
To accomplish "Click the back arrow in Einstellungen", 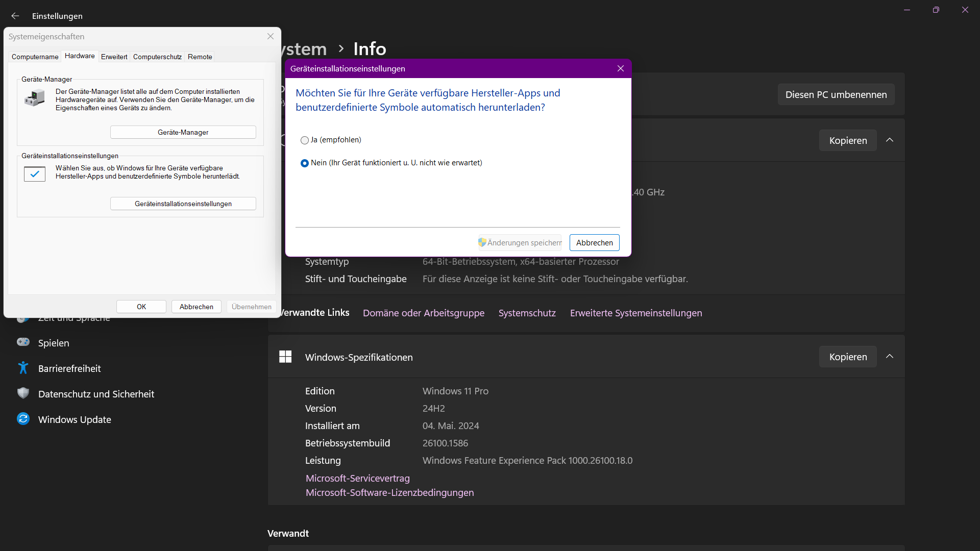I will click(15, 16).
